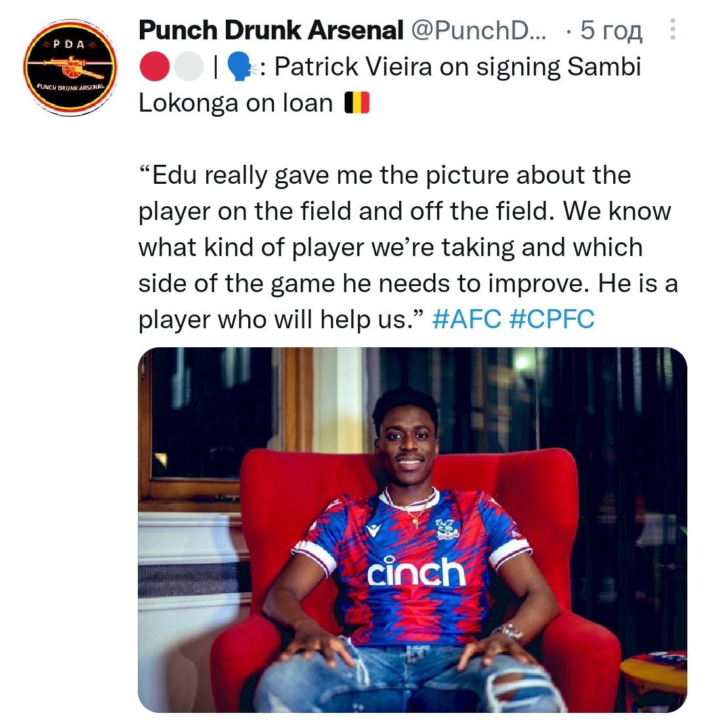The width and height of the screenshot is (709, 728).
Task: Click the "Punch Drunk Arsenal" display name
Action: [x=270, y=30]
